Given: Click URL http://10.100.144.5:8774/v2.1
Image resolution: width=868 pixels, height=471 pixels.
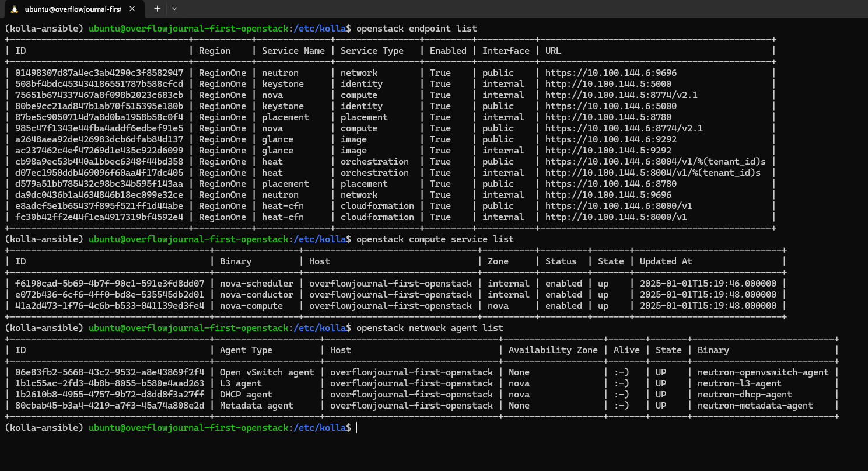Looking at the screenshot, I should coord(621,95).
